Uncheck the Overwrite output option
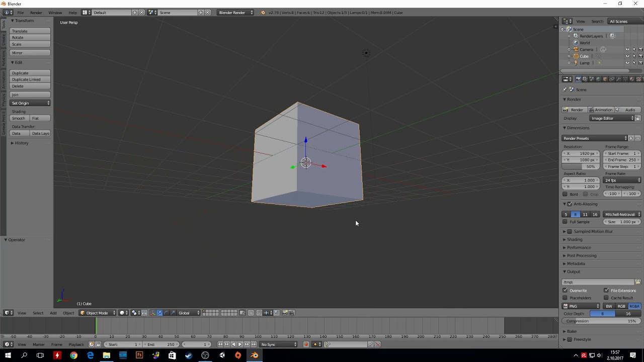The image size is (644, 362). pyautogui.click(x=565, y=291)
